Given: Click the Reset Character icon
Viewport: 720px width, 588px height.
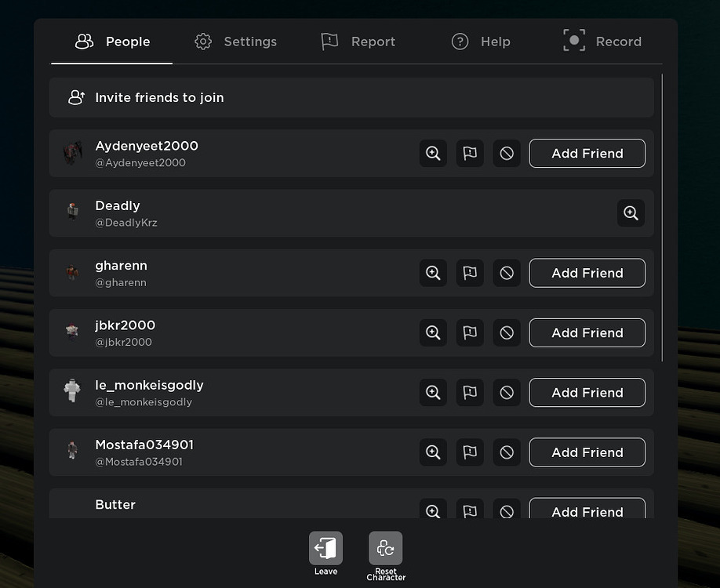Looking at the screenshot, I should (x=385, y=548).
